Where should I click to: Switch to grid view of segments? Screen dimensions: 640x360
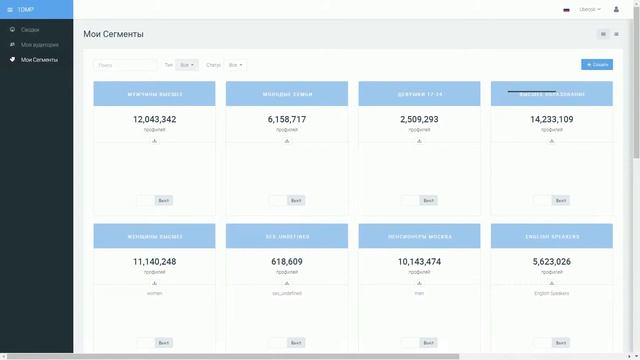(603, 34)
